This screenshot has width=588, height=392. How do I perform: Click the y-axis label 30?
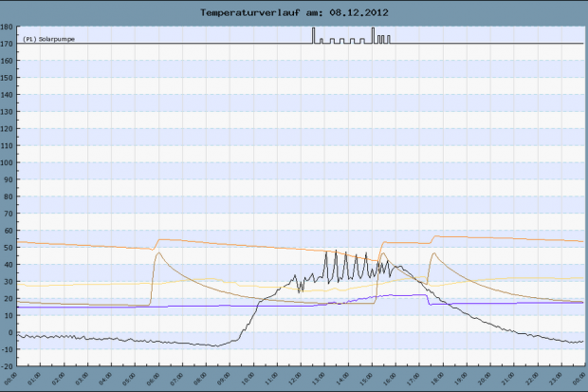(x=9, y=282)
